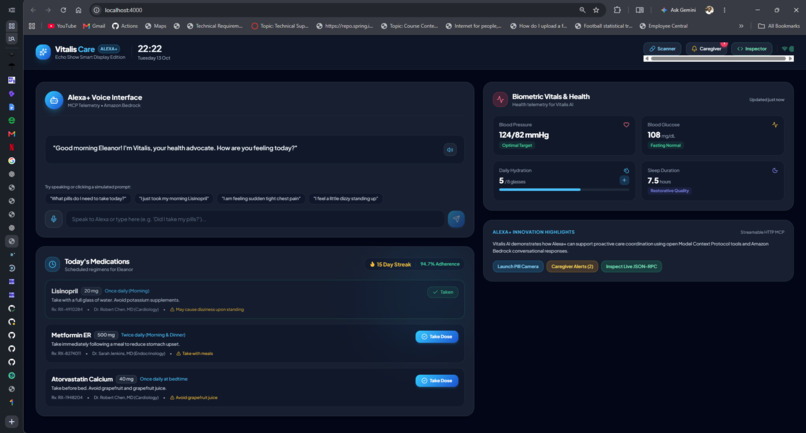Click the Daily Hydration droplet icon
This screenshot has width=806, height=433.
(x=626, y=171)
